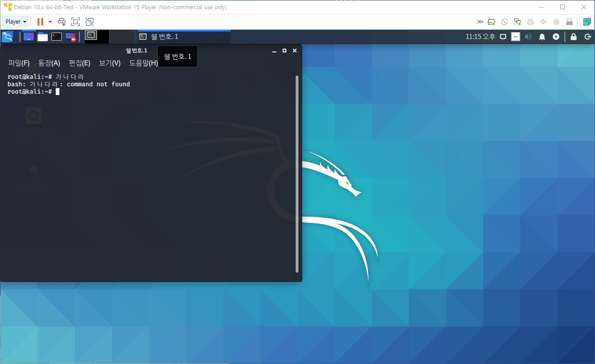Click the Kali panel display/network icon
This screenshot has width=595, height=364.
(x=503, y=37)
